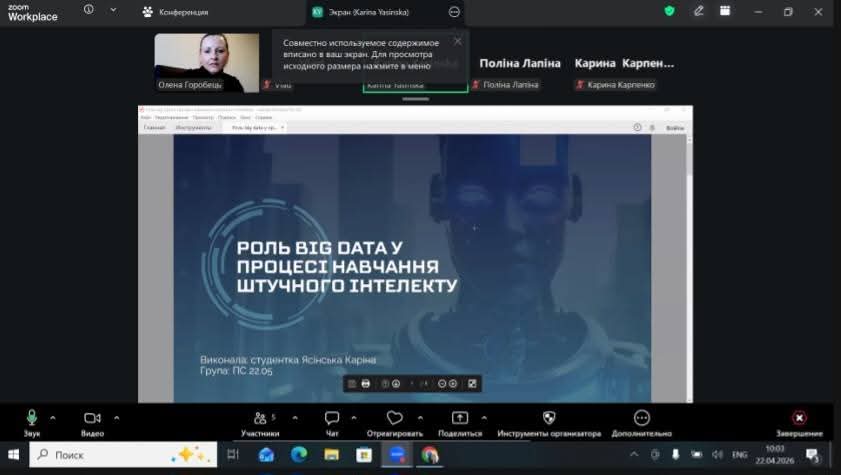Expand audio options arrow beside Звук
The image size is (841, 475).
(53, 417)
